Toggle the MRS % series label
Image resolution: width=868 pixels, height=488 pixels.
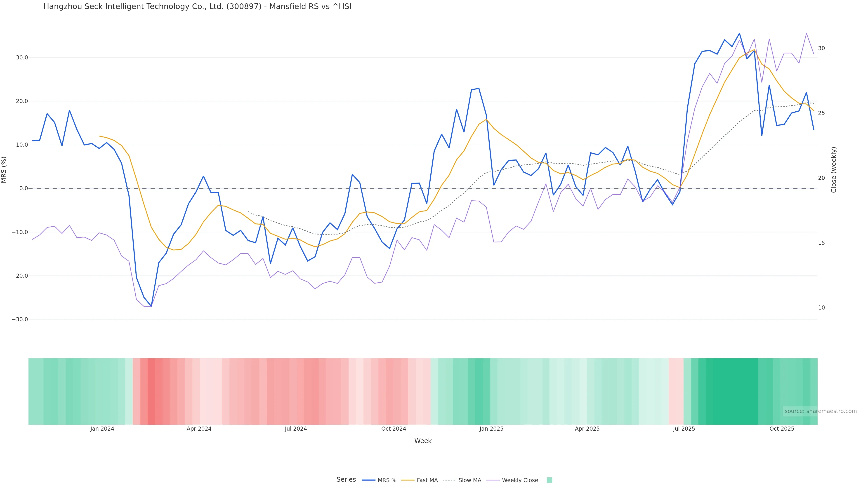point(387,480)
